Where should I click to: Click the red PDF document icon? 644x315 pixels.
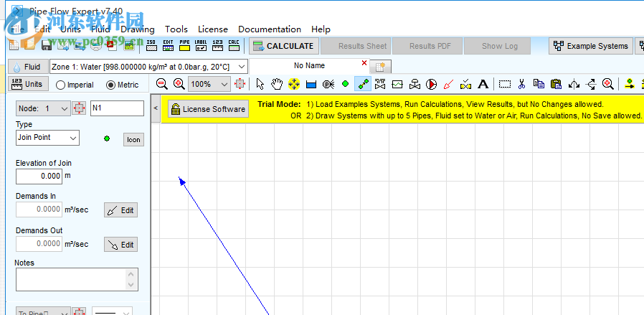[112, 46]
